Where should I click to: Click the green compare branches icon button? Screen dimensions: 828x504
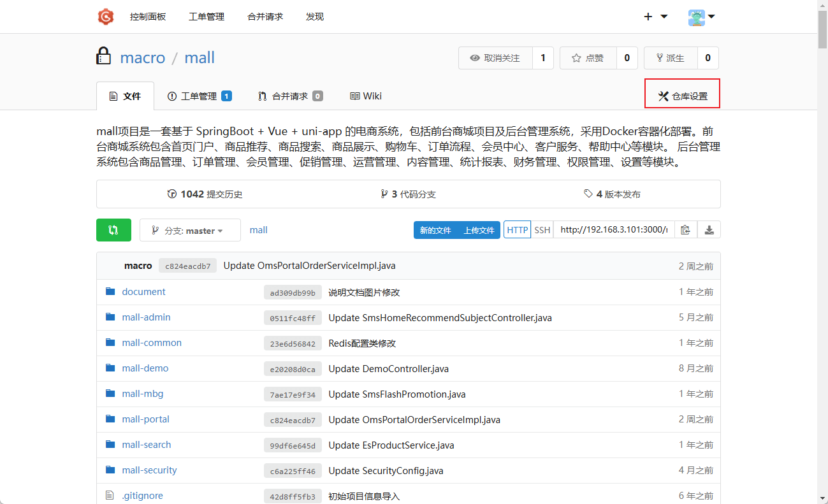pyautogui.click(x=113, y=230)
